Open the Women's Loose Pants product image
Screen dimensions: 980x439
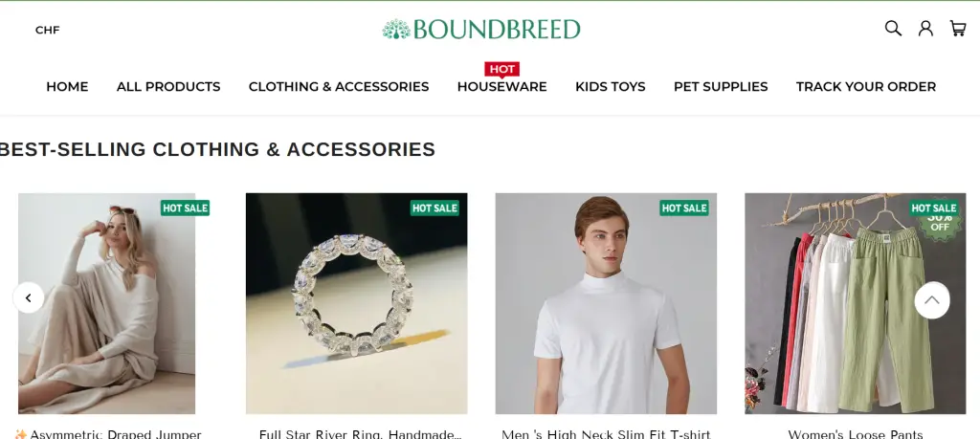tap(855, 303)
